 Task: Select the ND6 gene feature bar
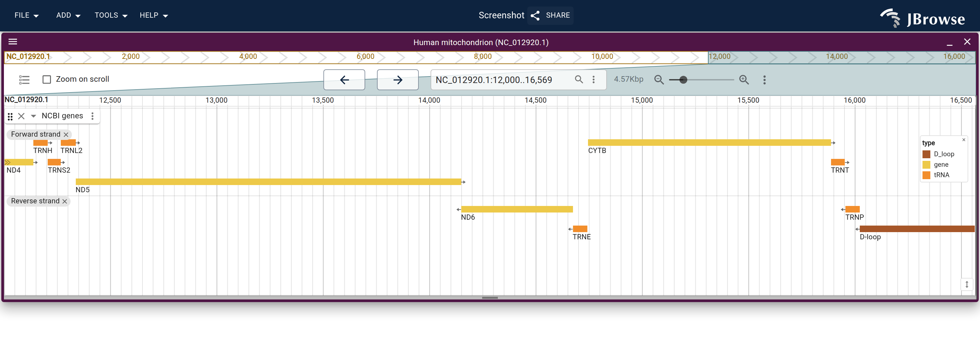(x=517, y=209)
